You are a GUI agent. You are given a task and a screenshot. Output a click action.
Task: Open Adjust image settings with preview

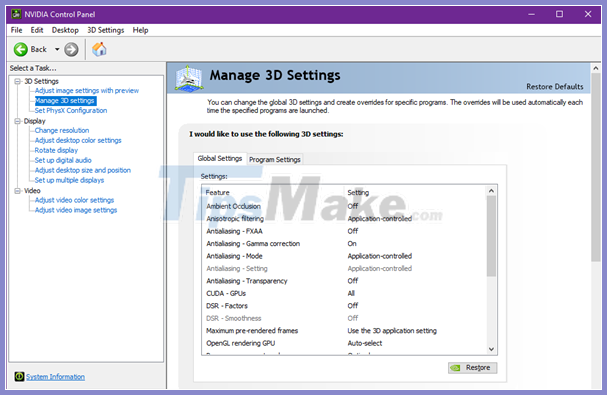click(x=87, y=91)
